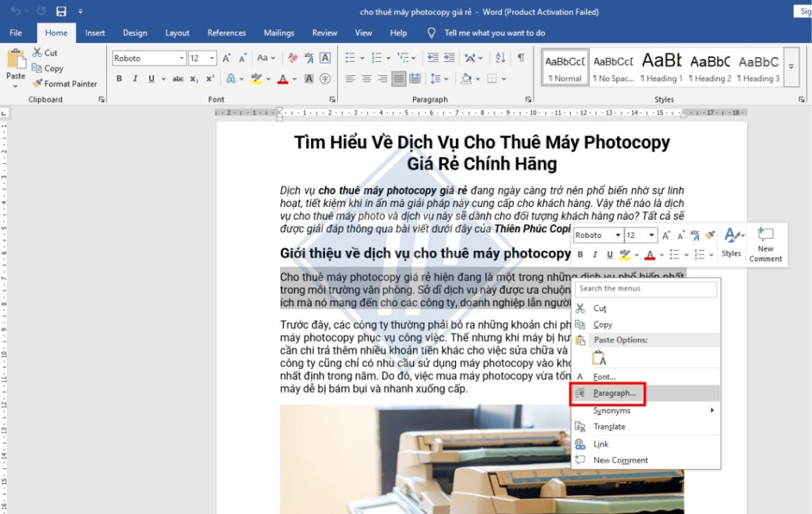Increase font size in the ribbon
Viewport: 812px width, 514px height.
pyautogui.click(x=226, y=58)
